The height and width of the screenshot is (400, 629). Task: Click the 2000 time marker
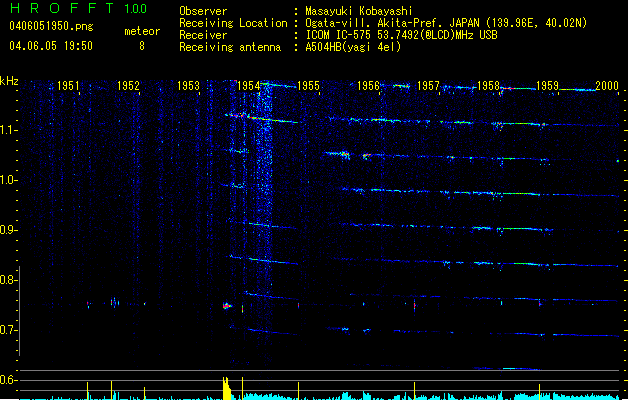point(607,86)
